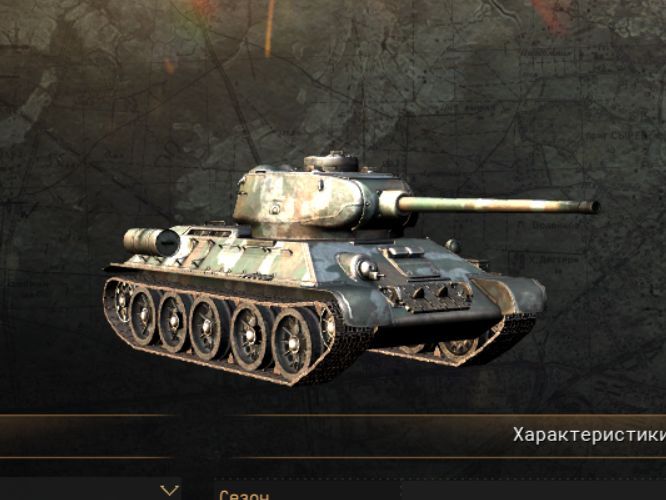
Task: Click the tank turret side armor
Action: [297, 200]
